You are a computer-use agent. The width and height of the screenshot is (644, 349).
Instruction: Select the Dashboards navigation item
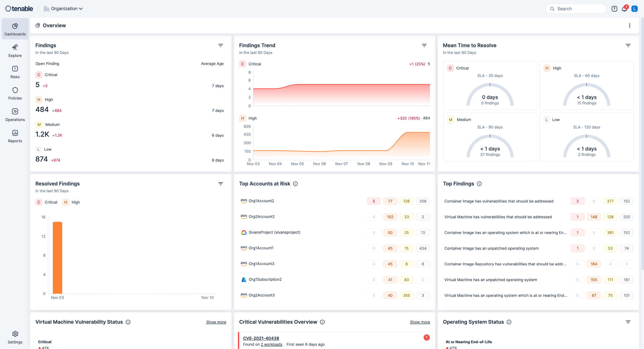15,29
